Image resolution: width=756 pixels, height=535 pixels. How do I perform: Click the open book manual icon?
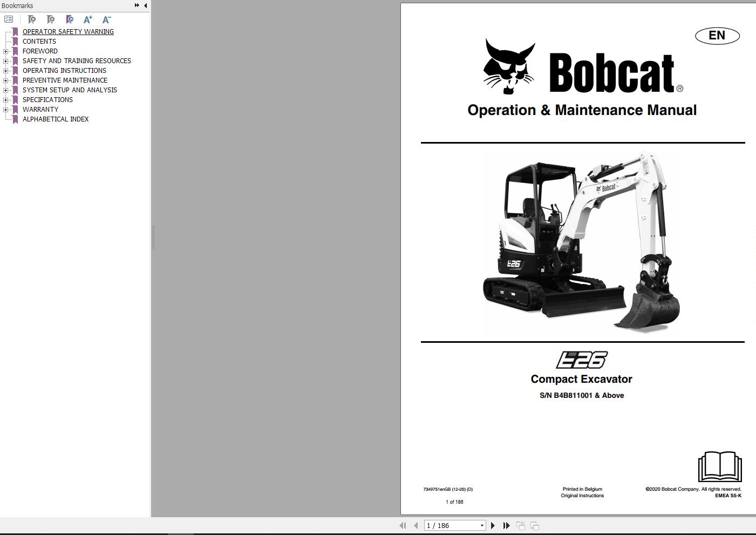pyautogui.click(x=720, y=466)
